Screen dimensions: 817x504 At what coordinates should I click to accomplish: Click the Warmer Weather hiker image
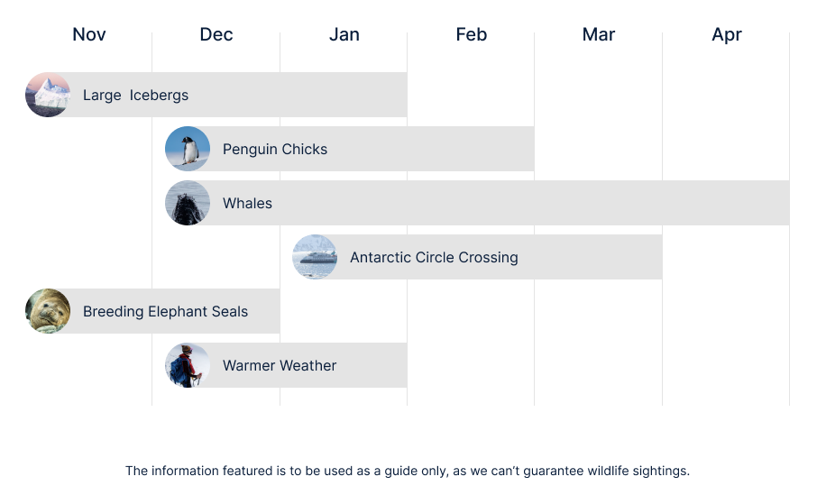point(188,365)
